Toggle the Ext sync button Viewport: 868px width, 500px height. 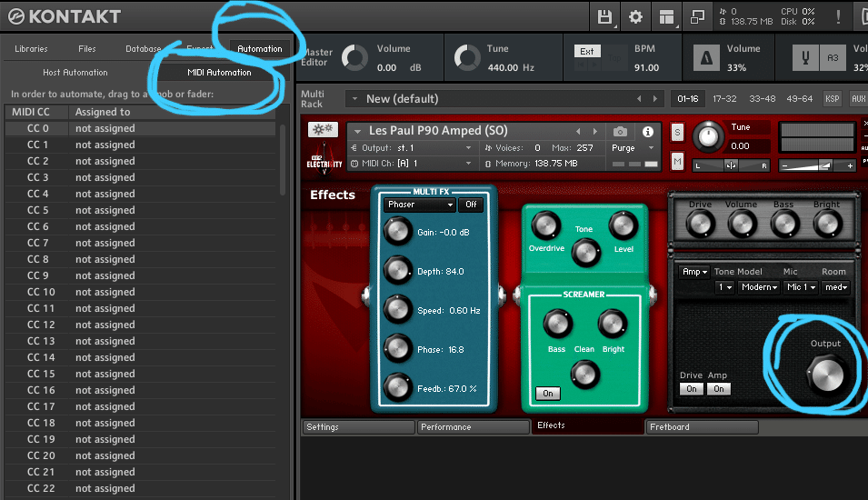coord(587,52)
